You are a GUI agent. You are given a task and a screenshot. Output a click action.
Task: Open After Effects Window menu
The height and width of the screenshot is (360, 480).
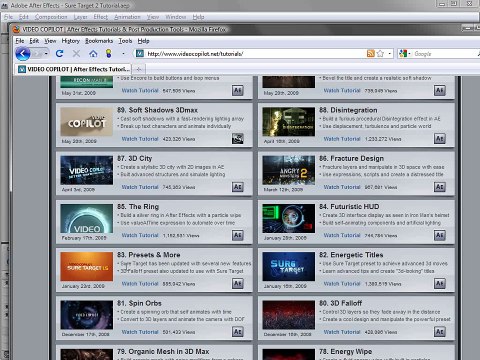176,17
